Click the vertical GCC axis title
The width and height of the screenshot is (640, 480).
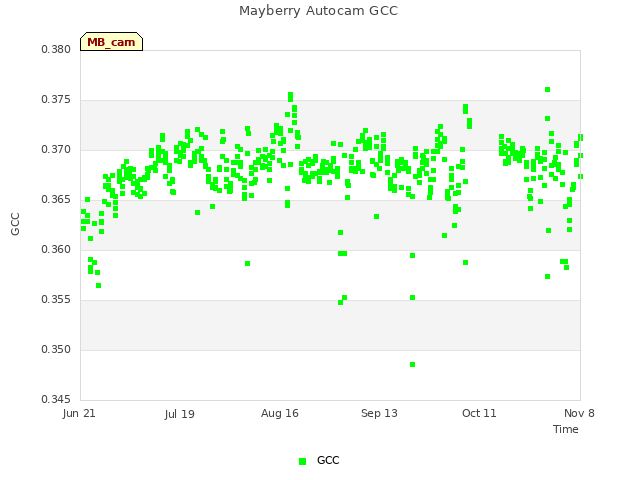point(15,224)
